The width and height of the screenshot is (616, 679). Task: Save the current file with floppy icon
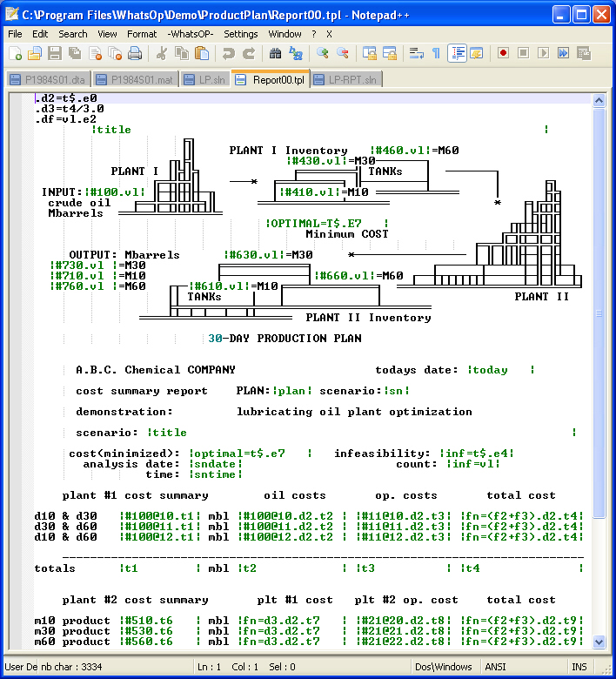pos(55,54)
